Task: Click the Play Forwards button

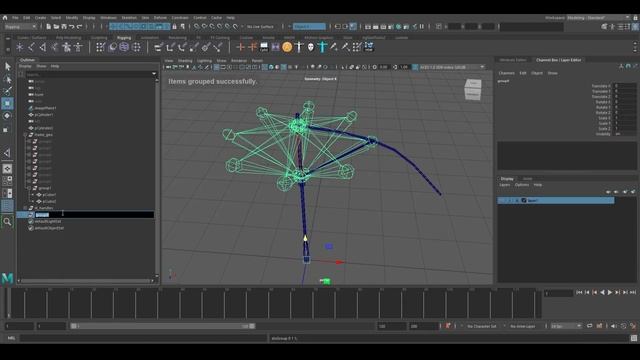Action: pyautogui.click(x=610, y=292)
